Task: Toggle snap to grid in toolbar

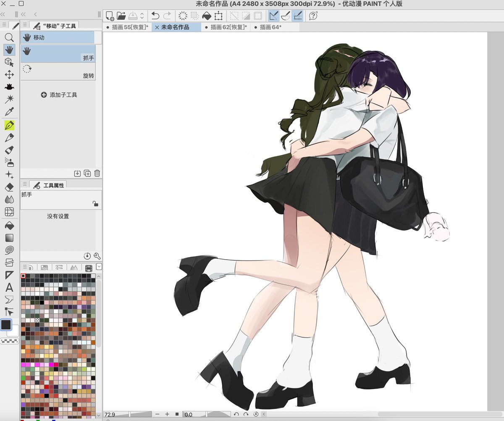Action: (298, 16)
